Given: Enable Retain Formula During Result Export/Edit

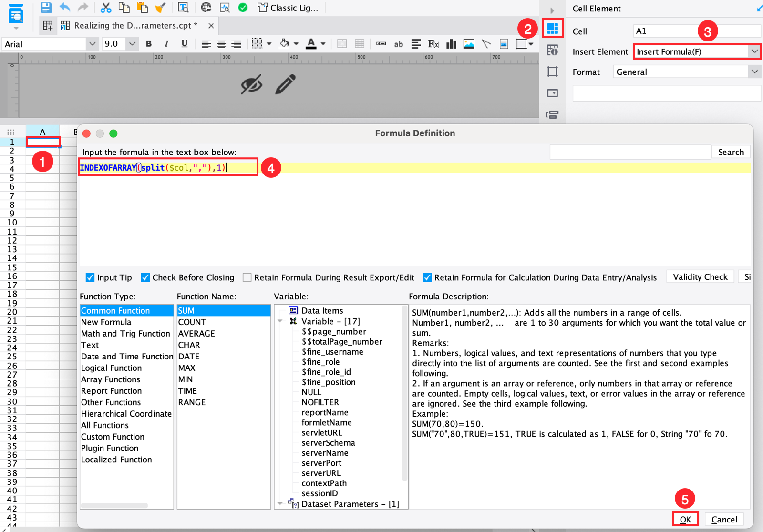Looking at the screenshot, I should click(247, 277).
